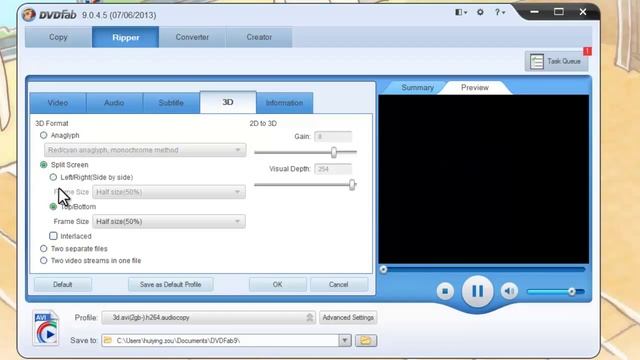This screenshot has width=640, height=360.
Task: Open the help question mark menu
Action: coord(500,12)
